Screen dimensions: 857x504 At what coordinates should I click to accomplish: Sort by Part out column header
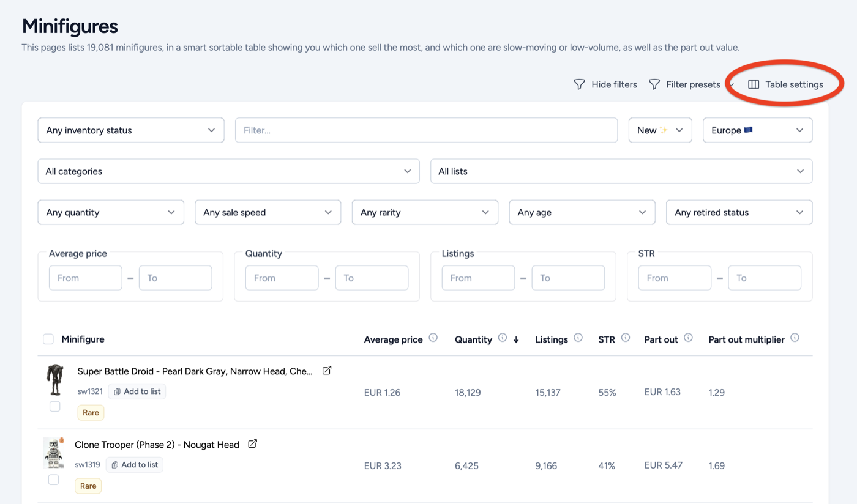(661, 339)
